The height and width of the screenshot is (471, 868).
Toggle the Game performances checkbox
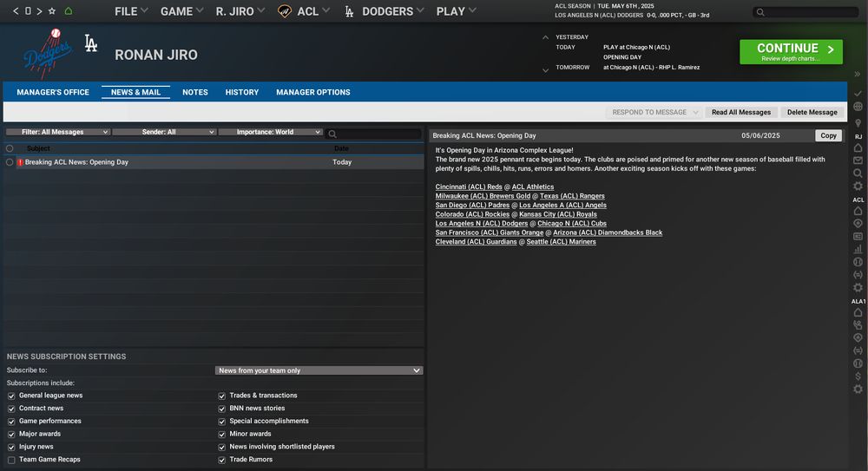pyautogui.click(x=11, y=422)
